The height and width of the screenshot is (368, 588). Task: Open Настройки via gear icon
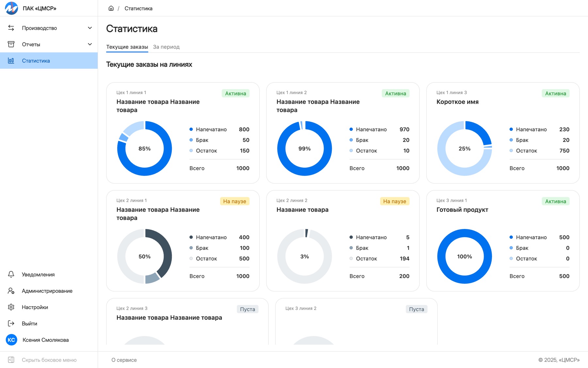click(x=11, y=307)
